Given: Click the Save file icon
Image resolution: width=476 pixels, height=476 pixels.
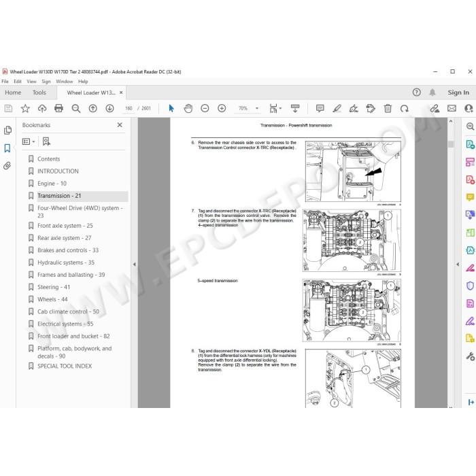Looking at the screenshot, I should 8,108.
